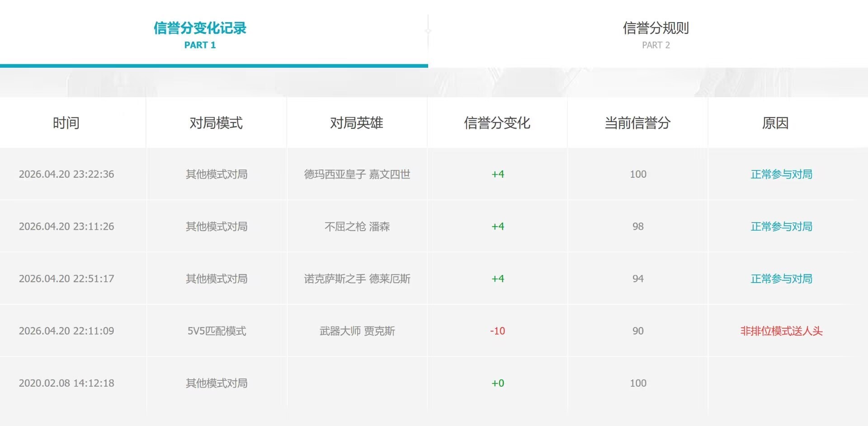Image resolution: width=868 pixels, height=426 pixels.
Task: Click the red 非排位模式送人头 reason
Action: tap(781, 331)
